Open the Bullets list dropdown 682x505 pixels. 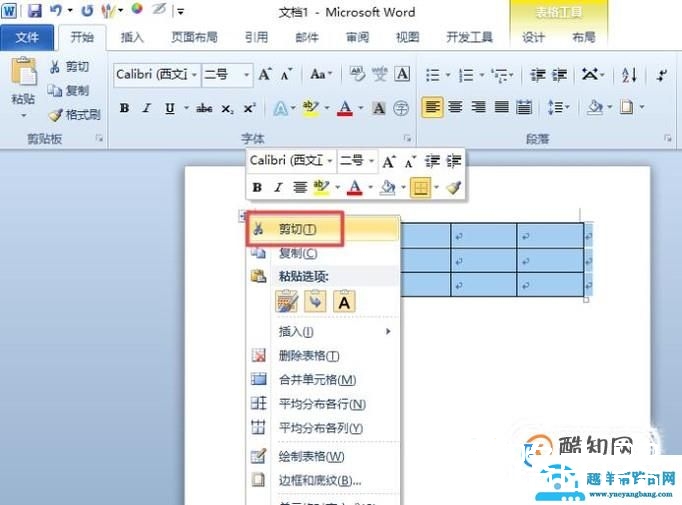coord(448,75)
